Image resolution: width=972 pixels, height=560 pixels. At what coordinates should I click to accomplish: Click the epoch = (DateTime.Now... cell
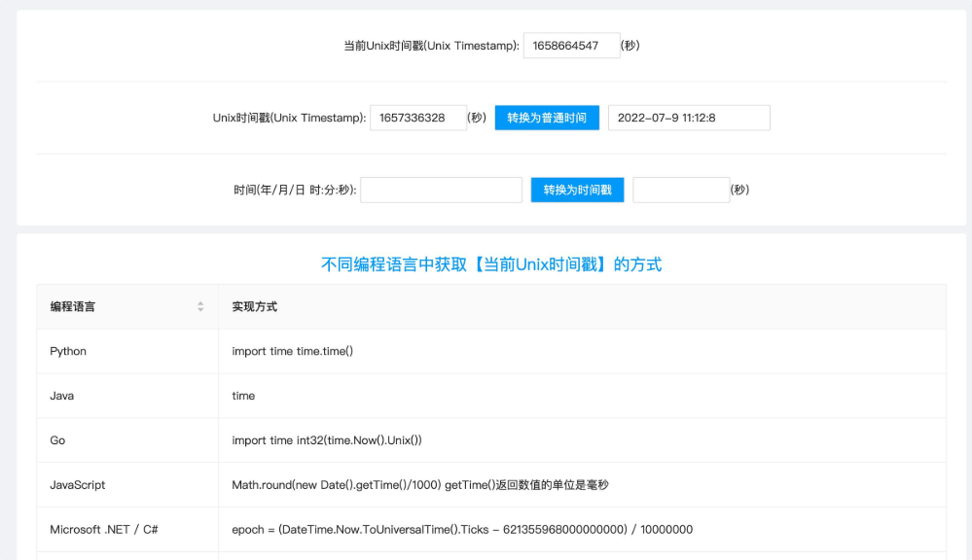(x=582, y=530)
